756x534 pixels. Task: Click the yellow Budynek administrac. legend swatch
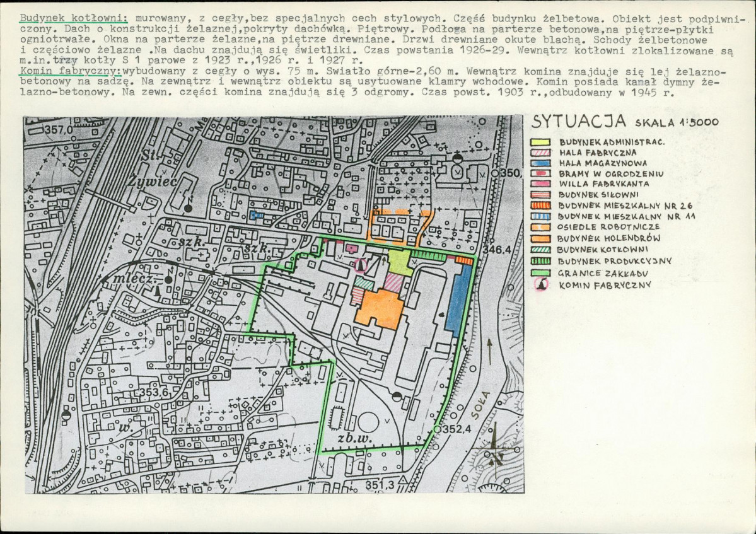click(540, 142)
